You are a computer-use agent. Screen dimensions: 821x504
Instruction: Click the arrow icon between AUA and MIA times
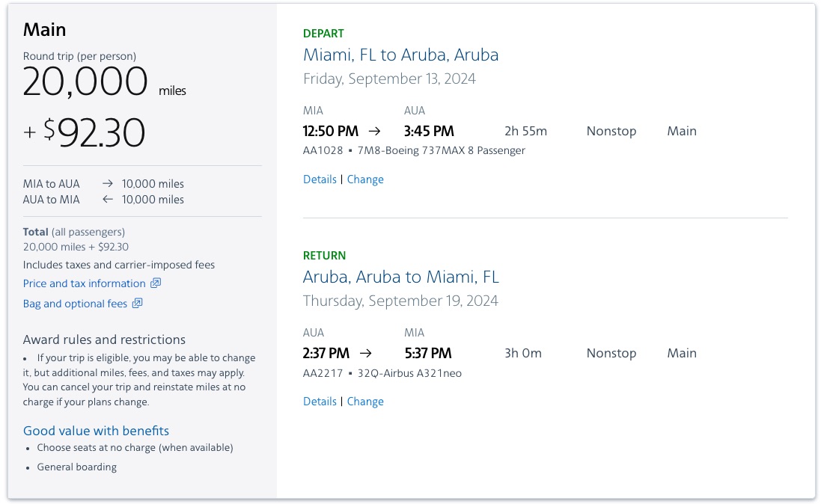pos(366,353)
